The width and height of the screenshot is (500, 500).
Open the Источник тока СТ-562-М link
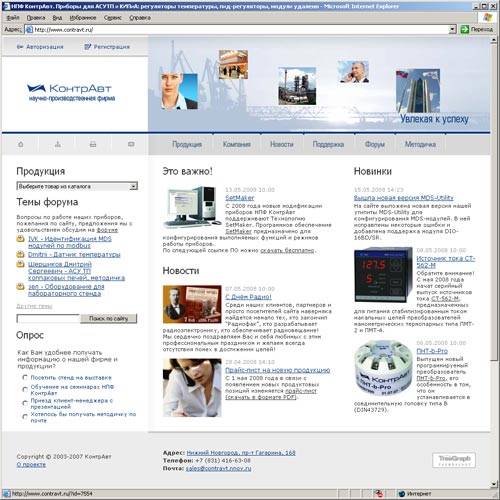coord(445,262)
